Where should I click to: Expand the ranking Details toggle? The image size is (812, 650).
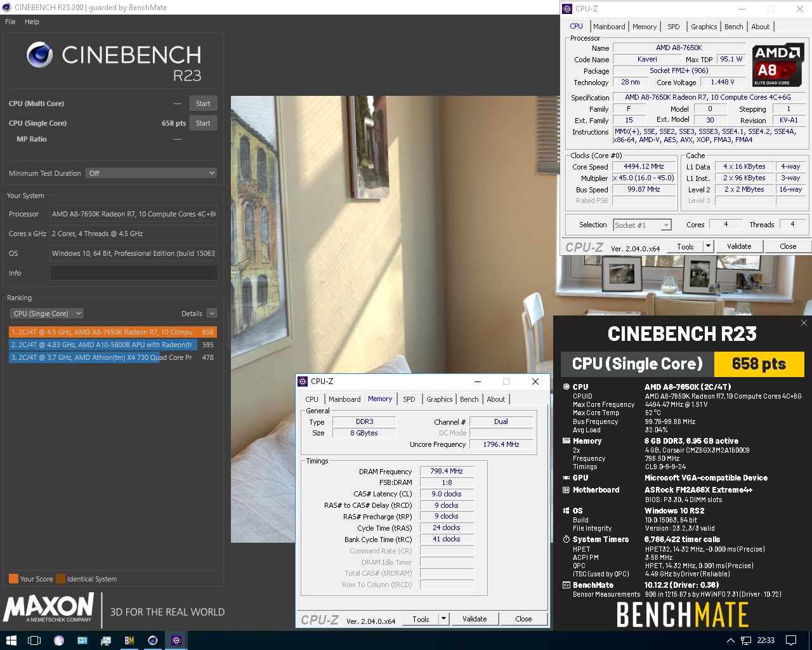212,314
